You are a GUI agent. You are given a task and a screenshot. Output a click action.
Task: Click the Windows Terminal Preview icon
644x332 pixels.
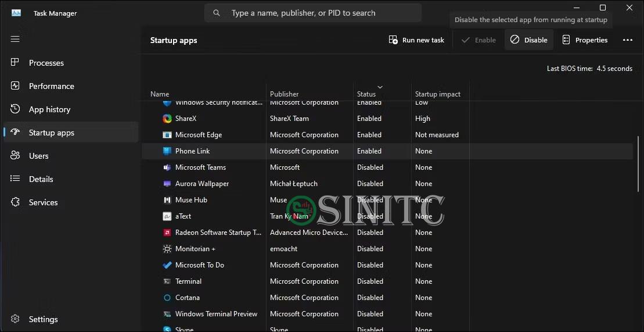(167, 314)
